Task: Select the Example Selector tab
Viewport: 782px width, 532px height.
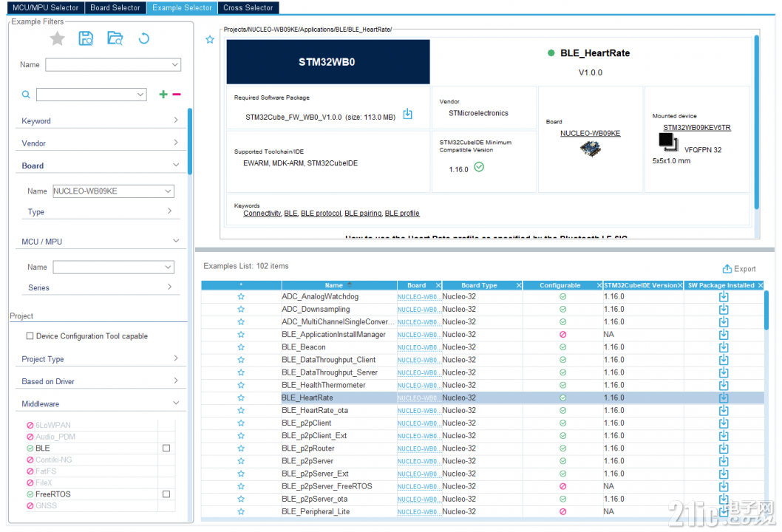Action: tap(182, 8)
